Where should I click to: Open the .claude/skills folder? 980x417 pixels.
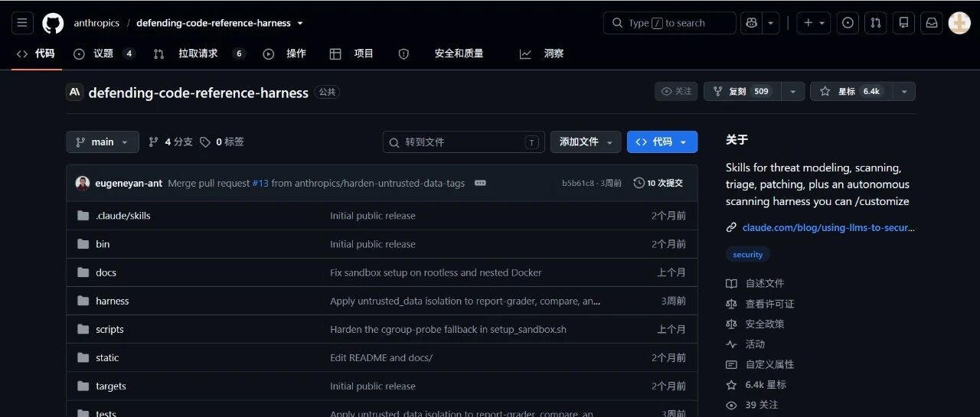pyautogui.click(x=123, y=216)
